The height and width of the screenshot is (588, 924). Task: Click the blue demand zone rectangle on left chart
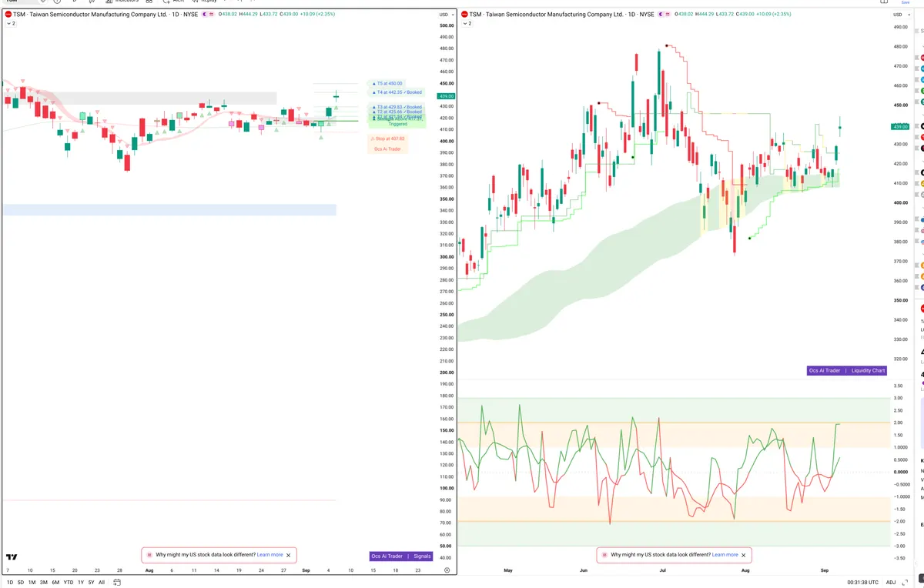[x=169, y=209]
